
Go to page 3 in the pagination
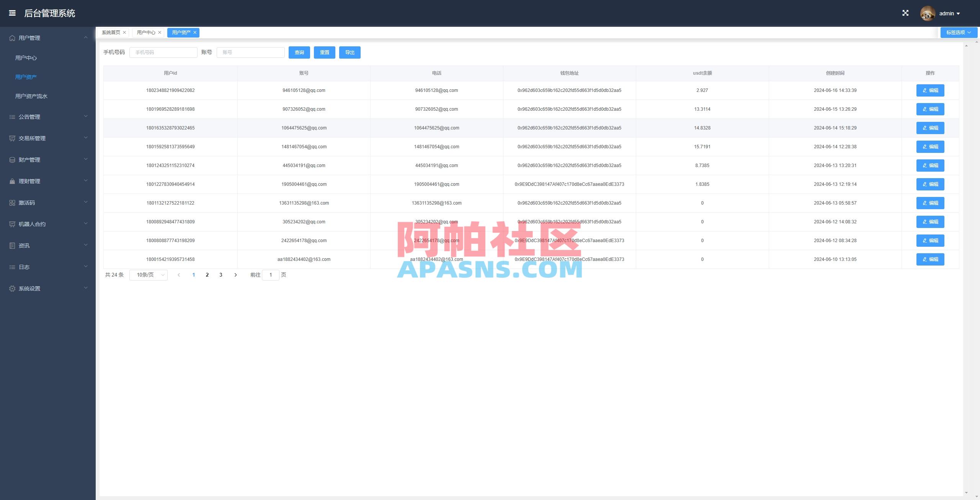220,275
